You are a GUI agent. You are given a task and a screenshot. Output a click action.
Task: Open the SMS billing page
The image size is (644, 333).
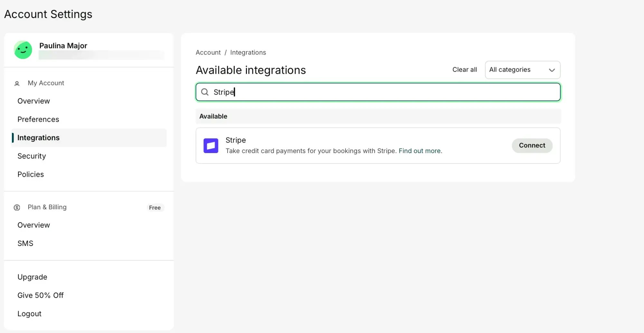click(25, 243)
